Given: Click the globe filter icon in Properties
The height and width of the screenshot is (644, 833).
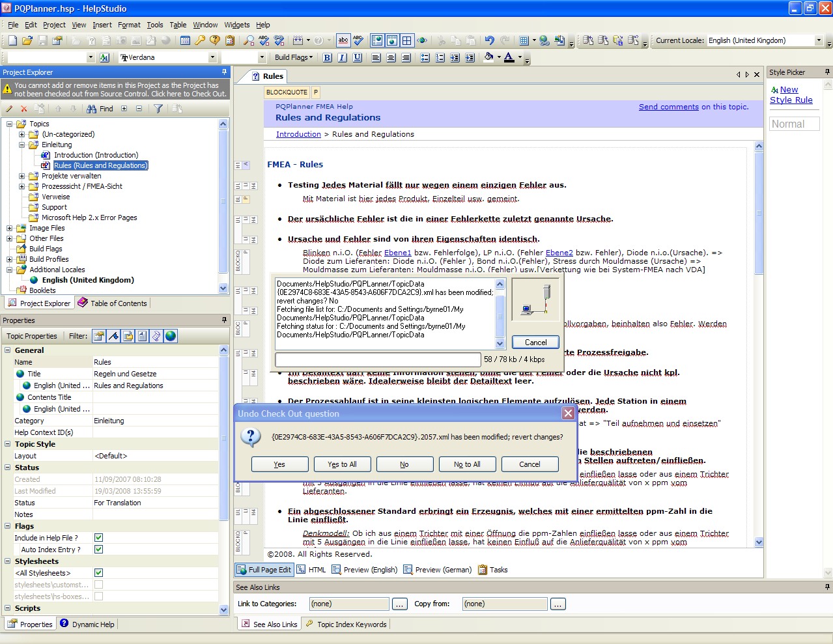Looking at the screenshot, I should [x=171, y=336].
